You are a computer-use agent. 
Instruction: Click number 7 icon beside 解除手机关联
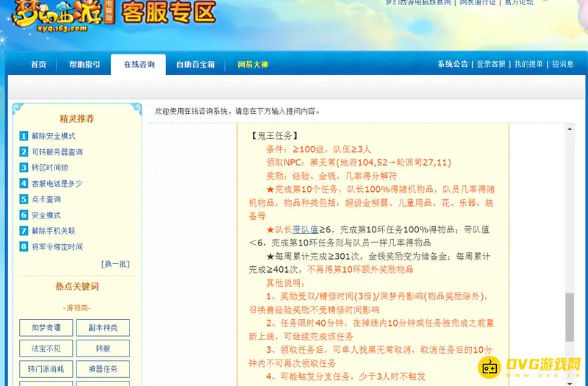(x=24, y=231)
